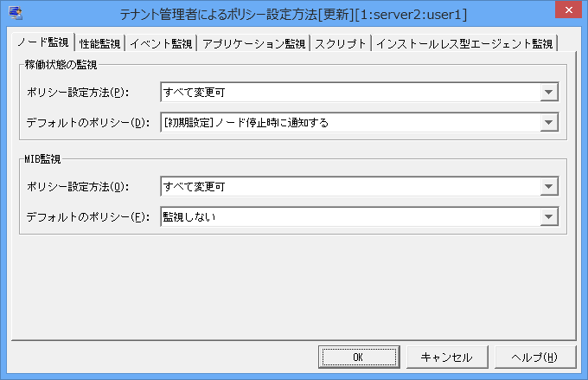The width and height of the screenshot is (588, 380).
Task: Click the デフォルトのポリシー(D): label
Action: pos(88,122)
